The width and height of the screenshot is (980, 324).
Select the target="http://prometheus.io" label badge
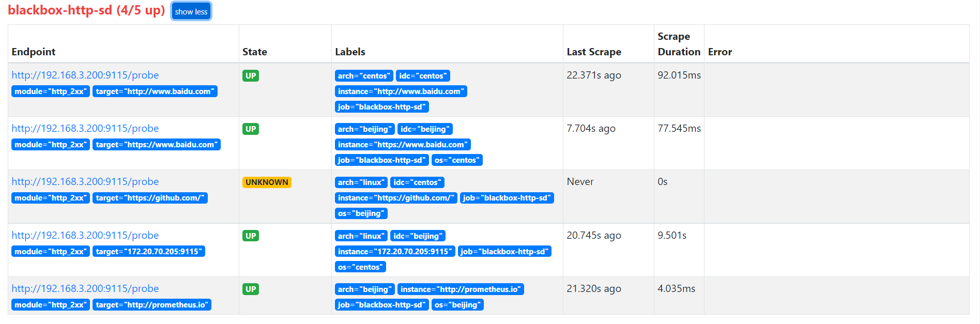[x=152, y=305]
